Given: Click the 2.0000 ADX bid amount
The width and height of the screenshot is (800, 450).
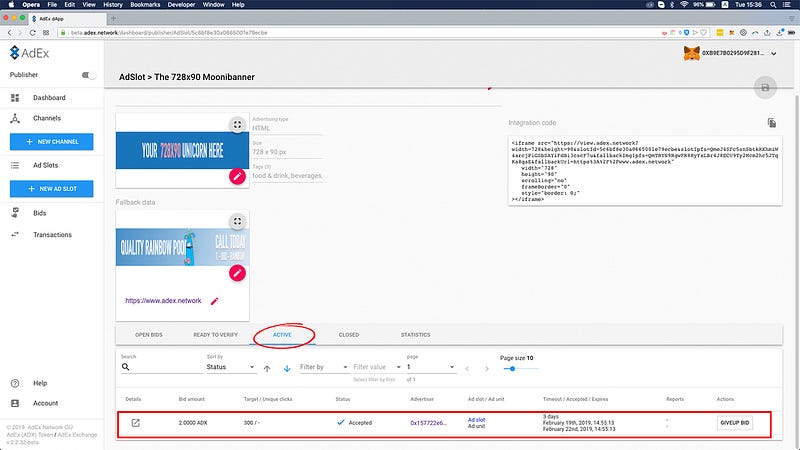Looking at the screenshot, I should tap(193, 423).
